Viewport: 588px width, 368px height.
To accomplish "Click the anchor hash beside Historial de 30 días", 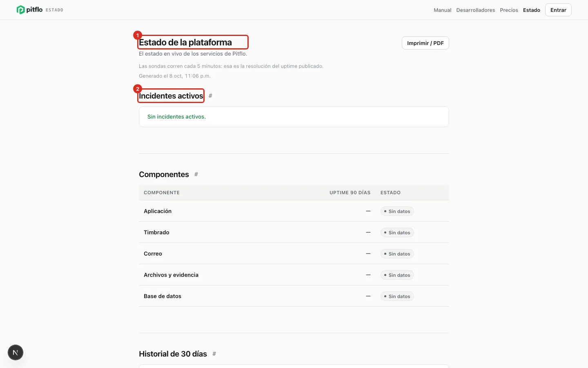I will [x=214, y=354].
